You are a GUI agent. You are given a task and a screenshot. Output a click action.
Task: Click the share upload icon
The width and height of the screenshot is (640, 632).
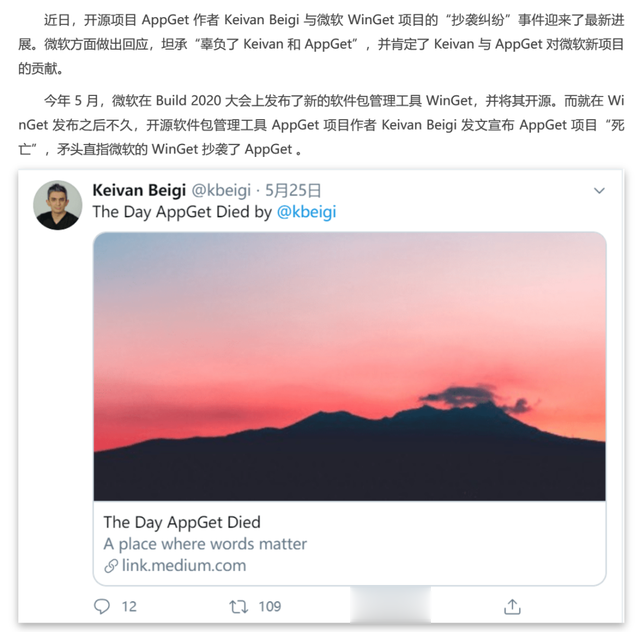click(512, 607)
